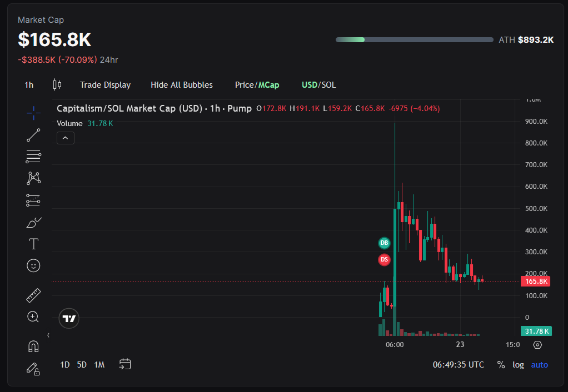568x392 pixels.
Task: Activate the zoom in tool
Action: tap(33, 317)
